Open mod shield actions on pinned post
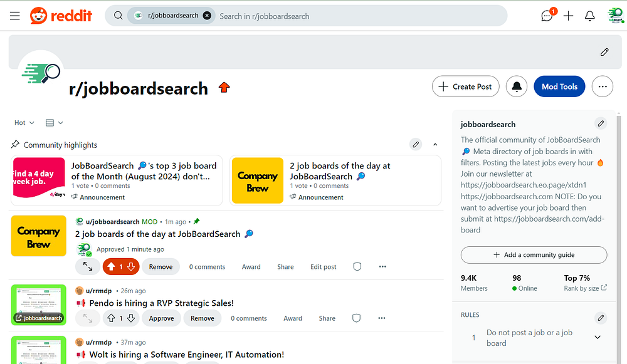 [357, 266]
